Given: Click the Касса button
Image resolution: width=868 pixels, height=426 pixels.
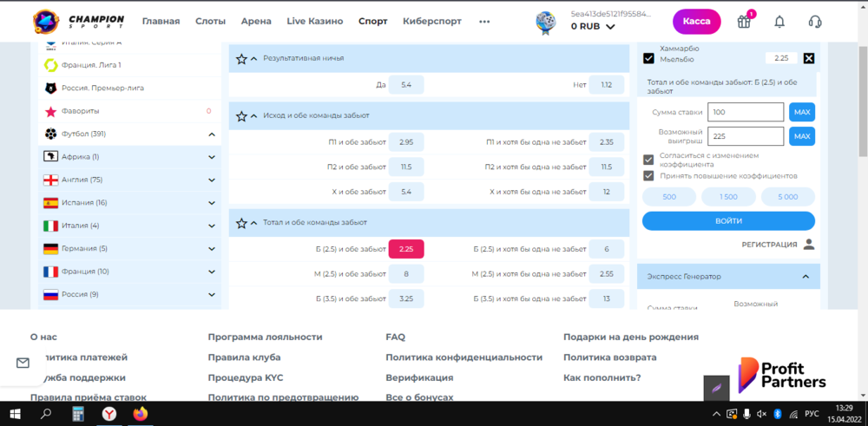Looking at the screenshot, I should [x=697, y=22].
